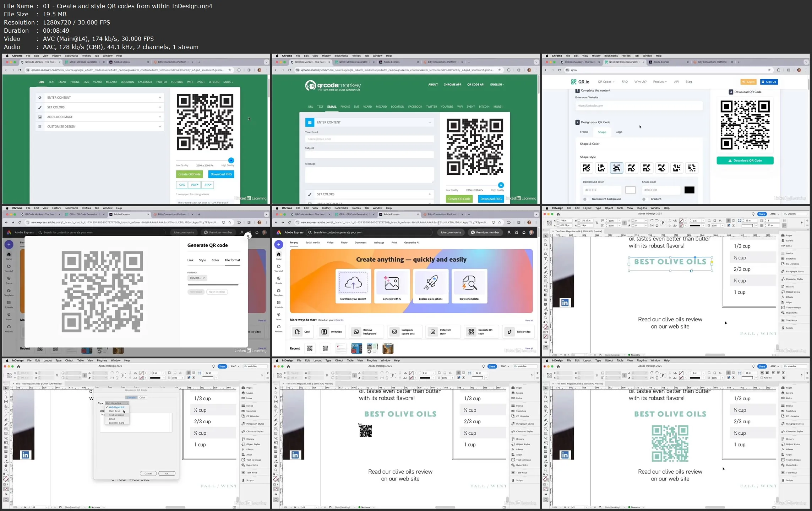Viewport: 812px width, 511px height.
Task: Open Product dropdown in QR.io navigation
Action: [660, 82]
